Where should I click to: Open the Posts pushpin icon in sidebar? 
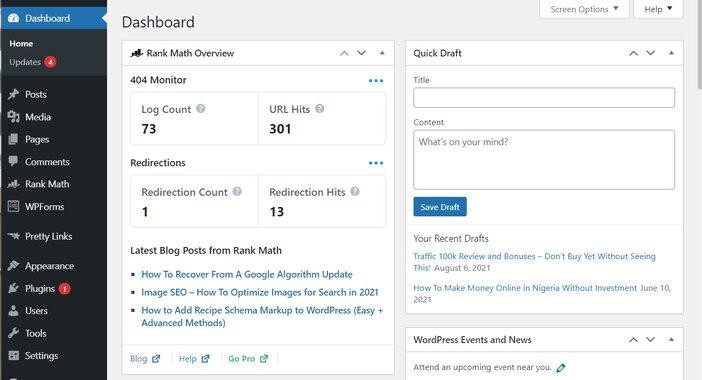(x=13, y=94)
